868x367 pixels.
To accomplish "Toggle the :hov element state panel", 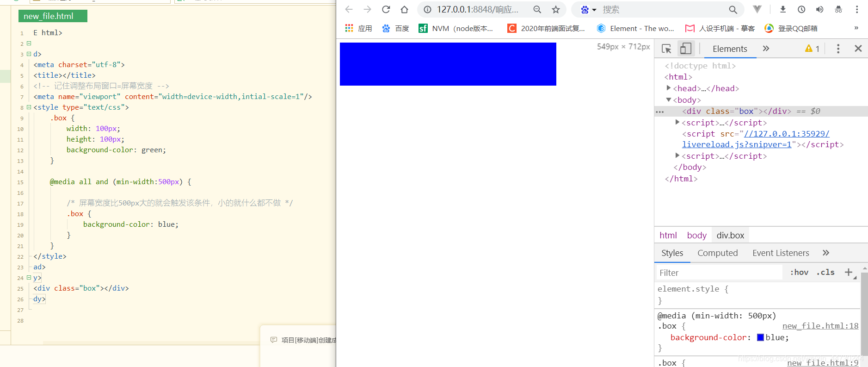I will (x=799, y=272).
